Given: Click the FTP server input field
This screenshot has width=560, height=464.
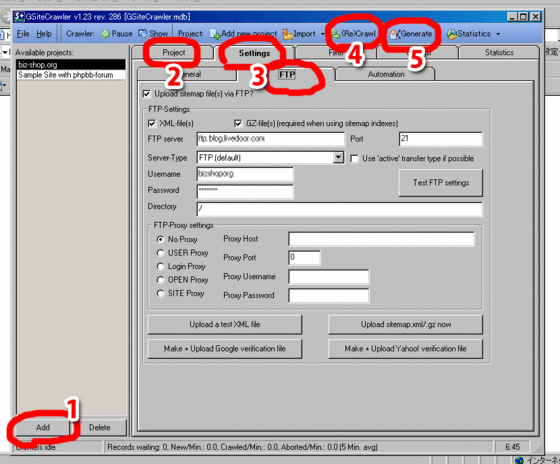Looking at the screenshot, I should tap(270, 139).
